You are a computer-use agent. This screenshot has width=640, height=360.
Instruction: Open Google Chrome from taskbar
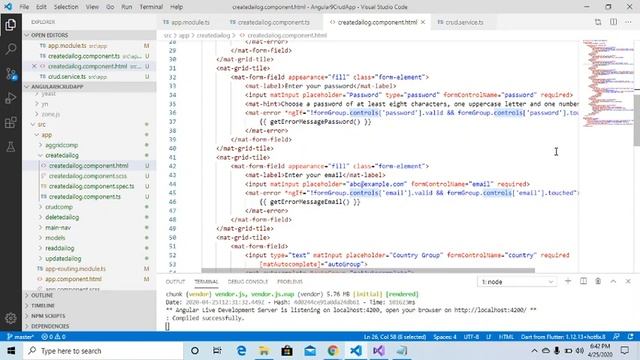[x=333, y=351]
